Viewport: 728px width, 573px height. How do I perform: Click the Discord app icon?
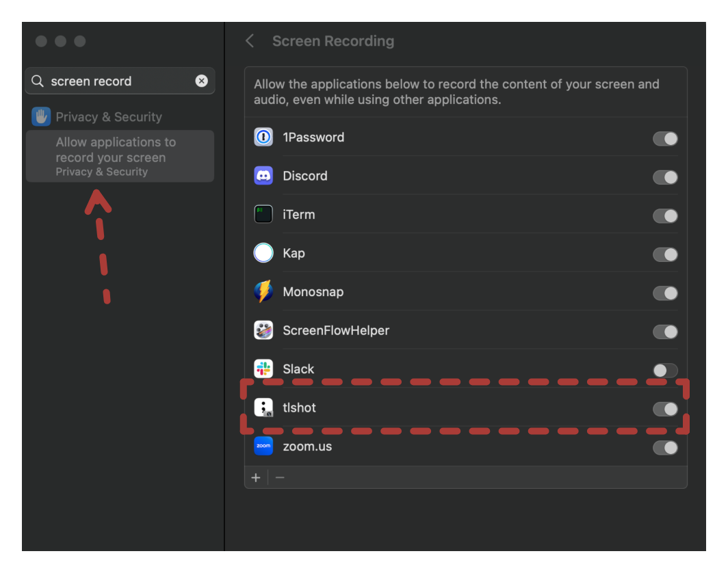tap(263, 176)
